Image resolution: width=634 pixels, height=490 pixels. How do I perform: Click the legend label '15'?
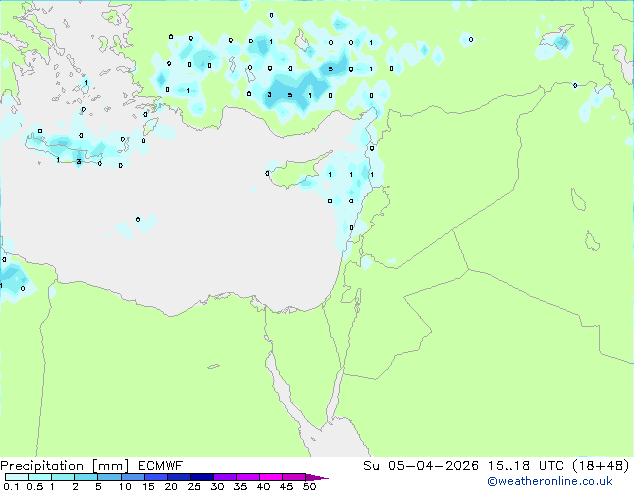148,486
